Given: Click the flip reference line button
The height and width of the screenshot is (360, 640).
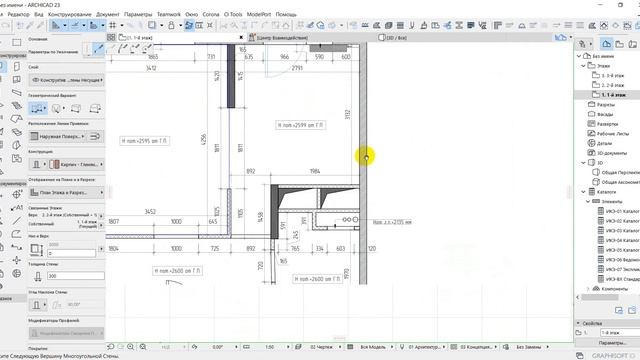Looking at the screenshot, I should tap(95, 136).
